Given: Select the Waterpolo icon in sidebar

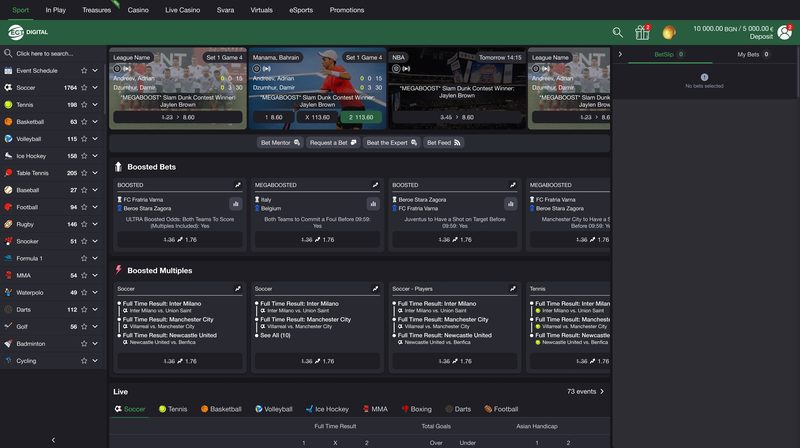Looking at the screenshot, I should pyautogui.click(x=8, y=292).
